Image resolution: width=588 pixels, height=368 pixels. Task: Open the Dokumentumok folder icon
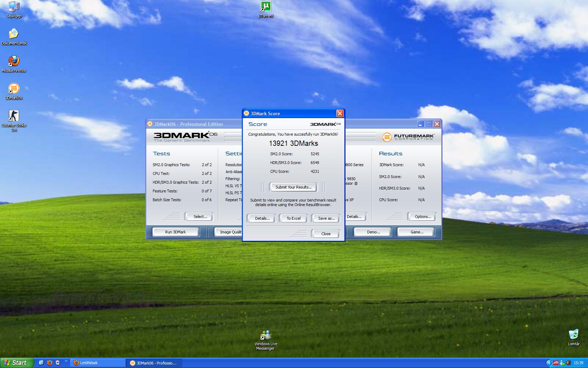(14, 37)
